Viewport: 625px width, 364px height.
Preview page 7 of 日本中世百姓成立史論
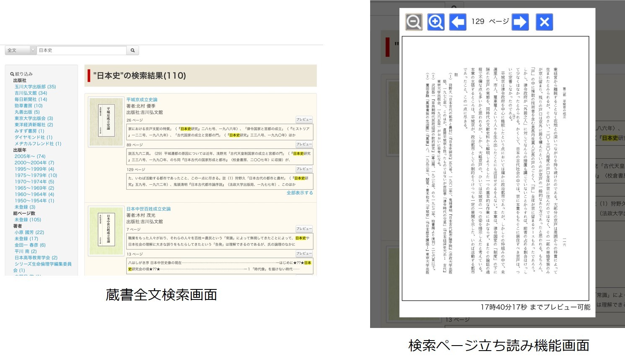coord(304,229)
